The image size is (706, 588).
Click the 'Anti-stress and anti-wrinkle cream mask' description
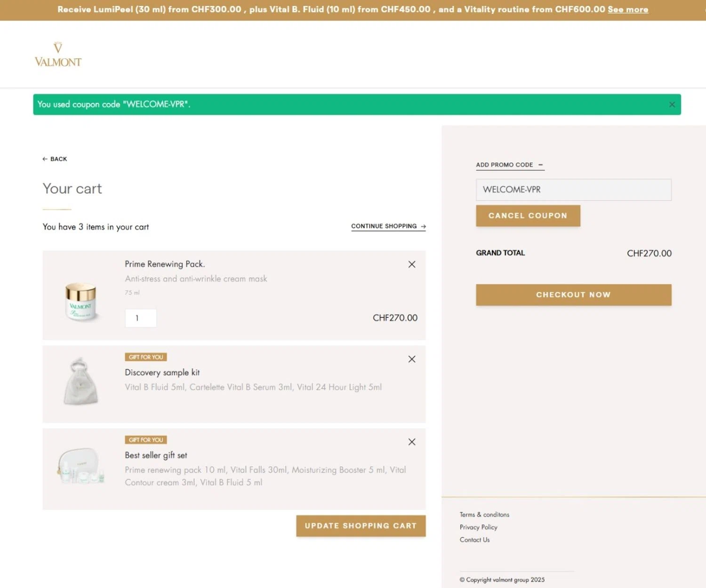pyautogui.click(x=196, y=279)
